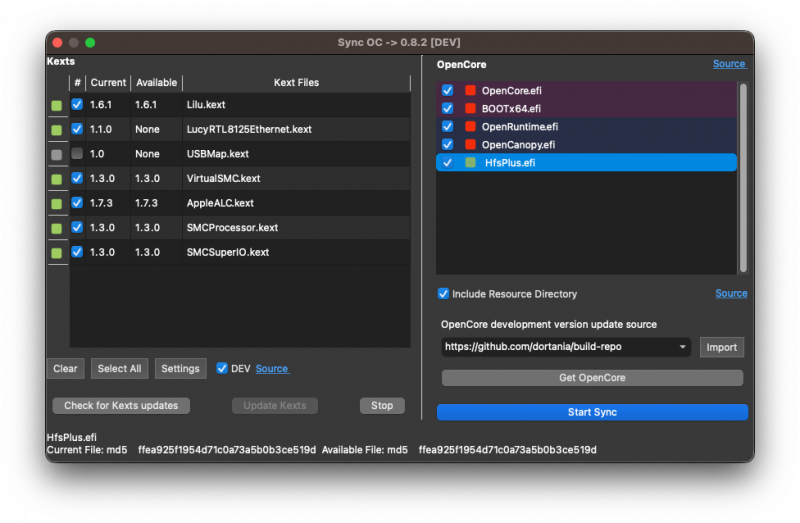Click red status square beside OpenRuntime.efi
This screenshot has height=523, width=800.
point(470,126)
